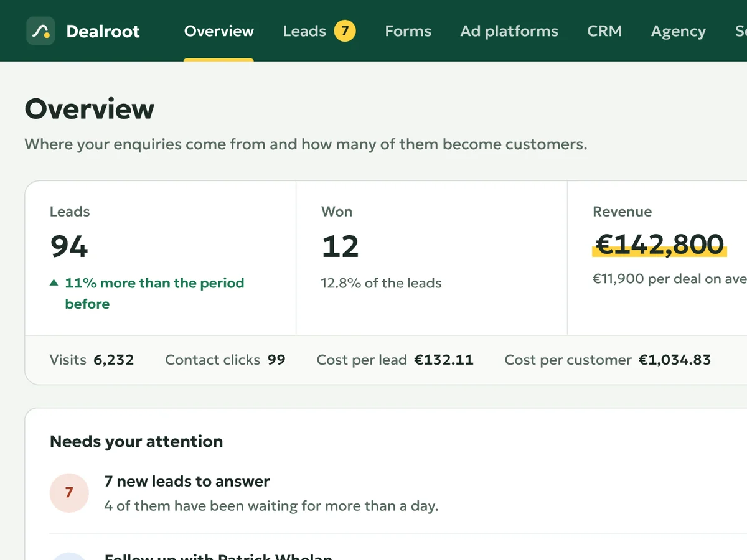This screenshot has height=560, width=747.
Task: Open the Ad platforms tab
Action: click(x=509, y=31)
